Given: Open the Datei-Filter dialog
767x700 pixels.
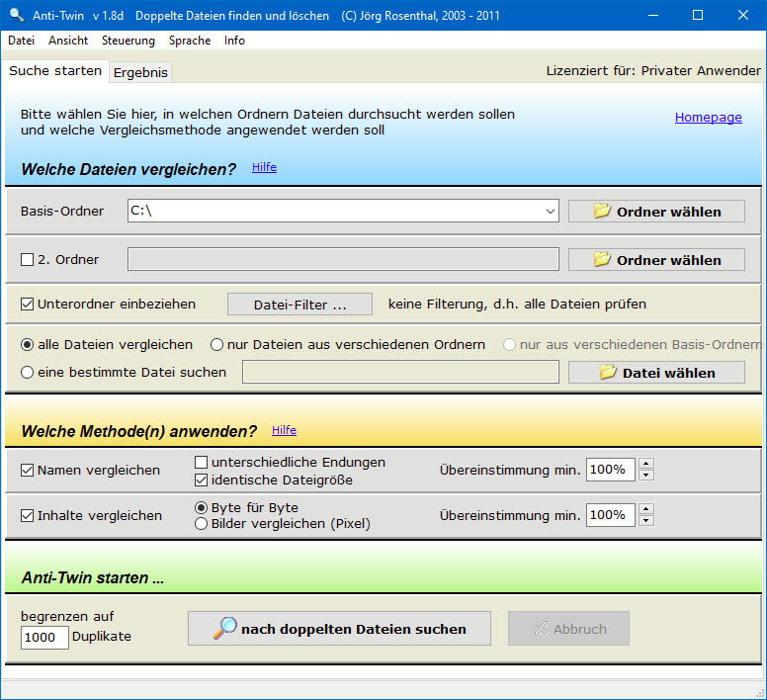Looking at the screenshot, I should [299, 305].
